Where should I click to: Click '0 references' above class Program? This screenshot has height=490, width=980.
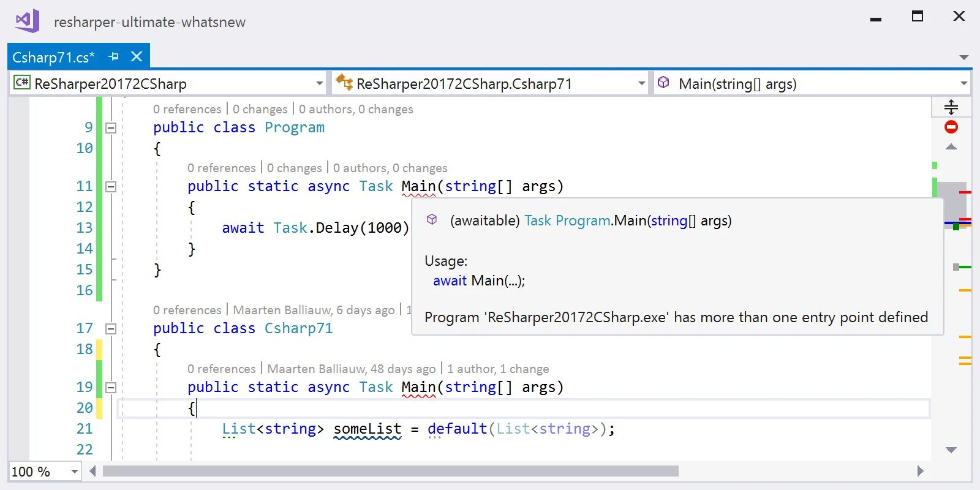[187, 109]
